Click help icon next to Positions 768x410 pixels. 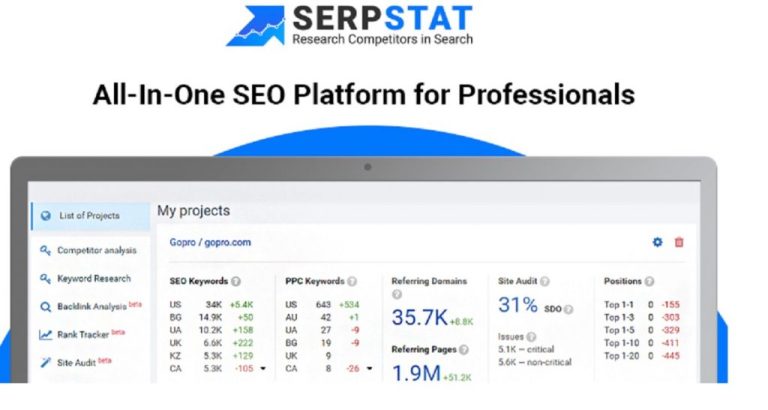pos(649,282)
